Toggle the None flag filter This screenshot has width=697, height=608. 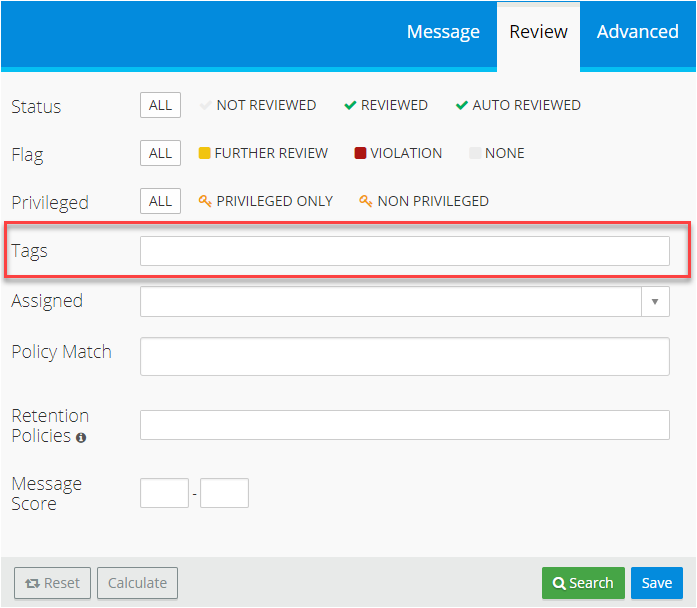[475, 153]
